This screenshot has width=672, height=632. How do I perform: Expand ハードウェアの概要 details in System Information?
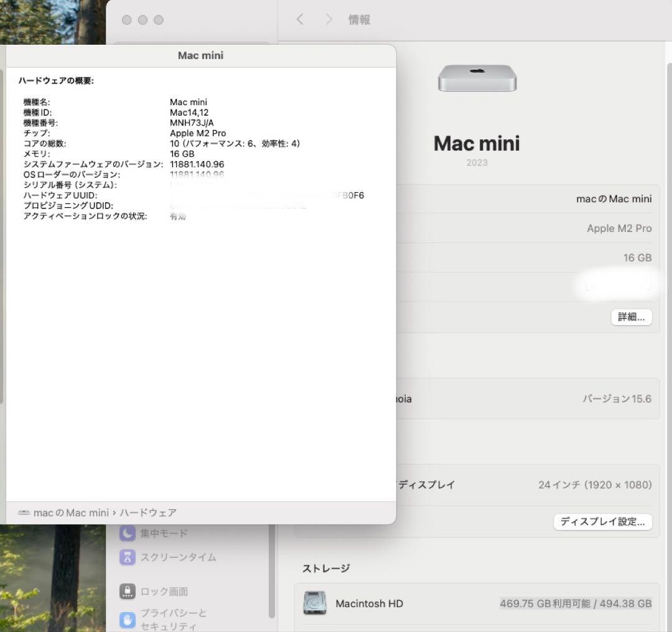(55, 81)
